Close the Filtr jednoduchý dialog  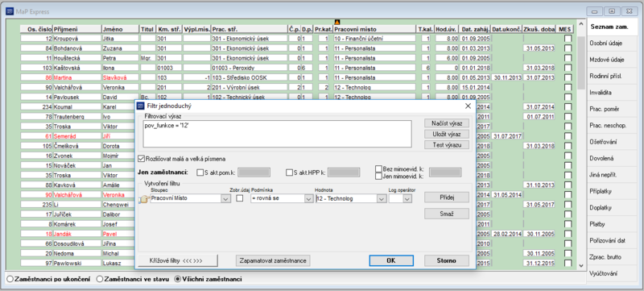pyautogui.click(x=468, y=106)
